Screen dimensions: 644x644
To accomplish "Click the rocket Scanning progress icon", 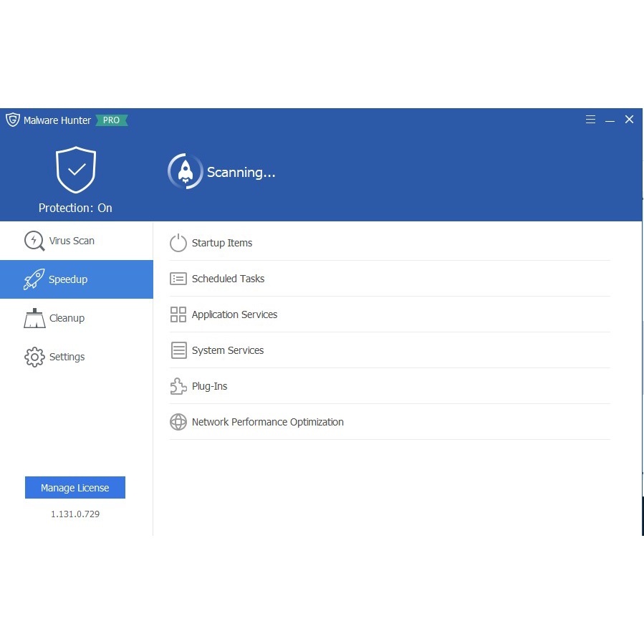I will (185, 172).
